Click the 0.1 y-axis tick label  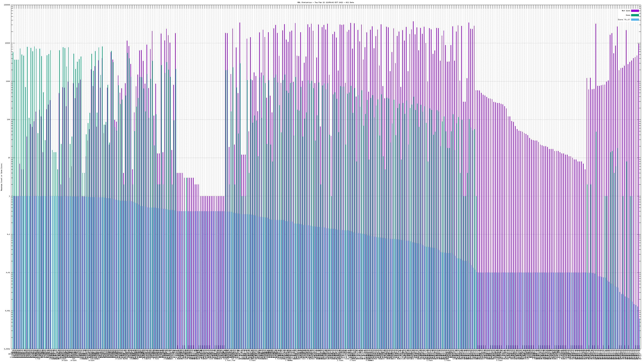pyautogui.click(x=9, y=234)
